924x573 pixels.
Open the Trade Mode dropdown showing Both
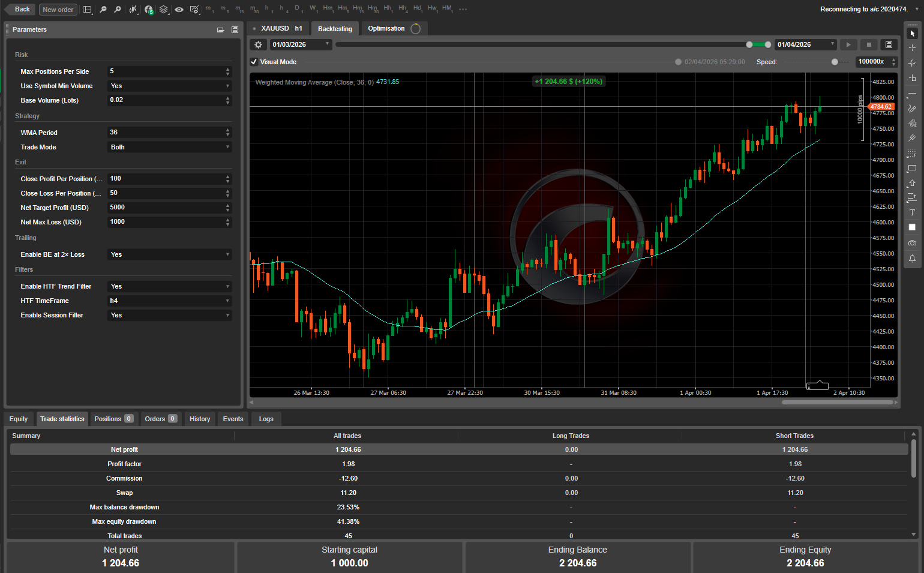[169, 147]
